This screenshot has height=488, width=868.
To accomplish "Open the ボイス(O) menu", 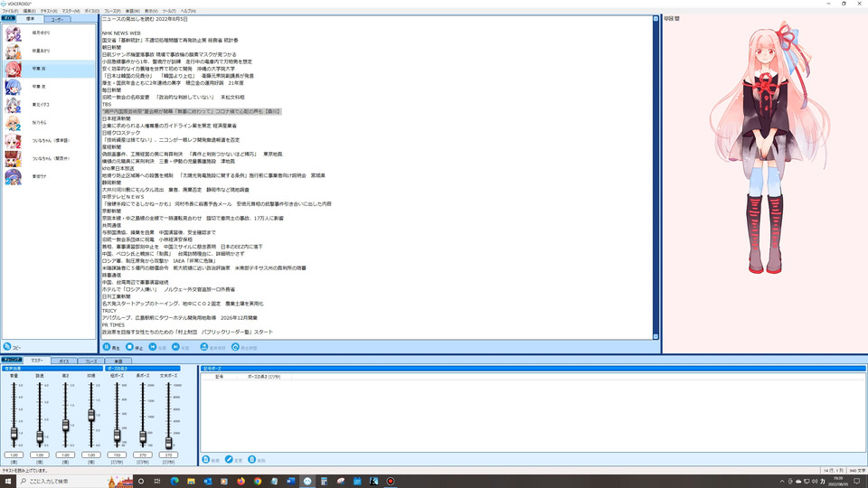I will click(x=92, y=11).
